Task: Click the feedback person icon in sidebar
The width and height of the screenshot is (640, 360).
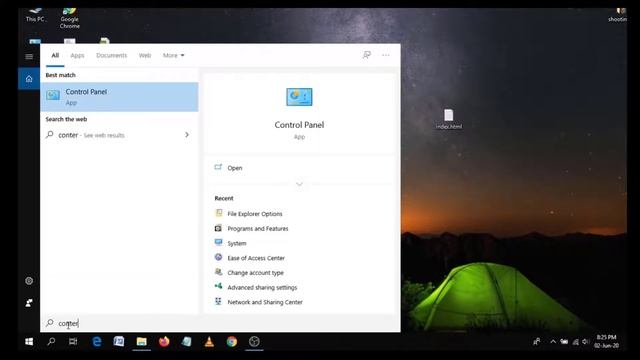Action: (29, 303)
